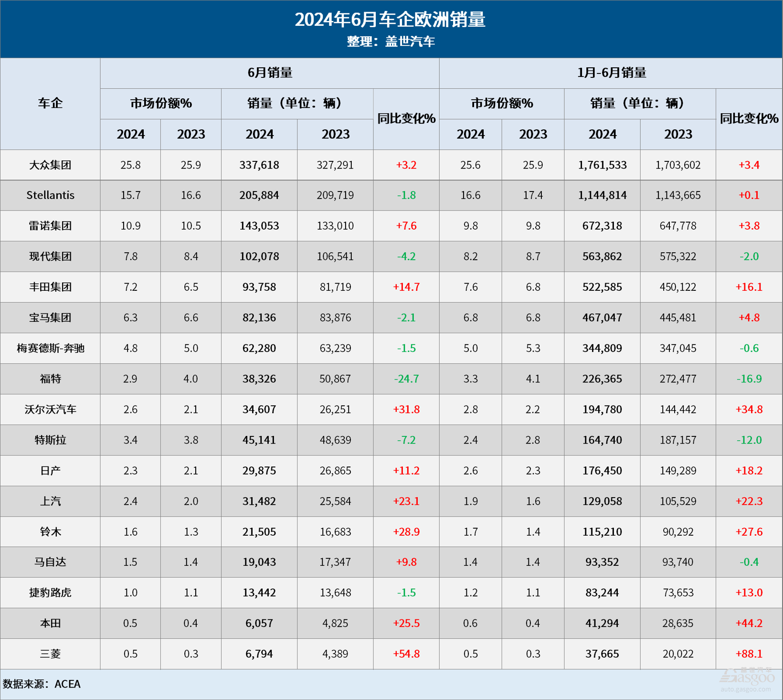Select the 宝马集团 row label

[50, 318]
